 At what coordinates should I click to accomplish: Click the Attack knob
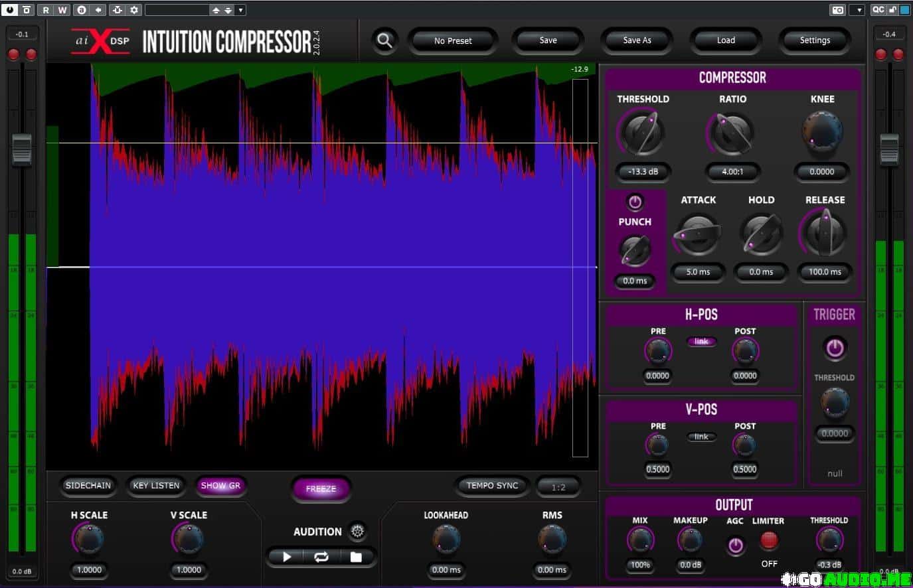click(x=697, y=234)
